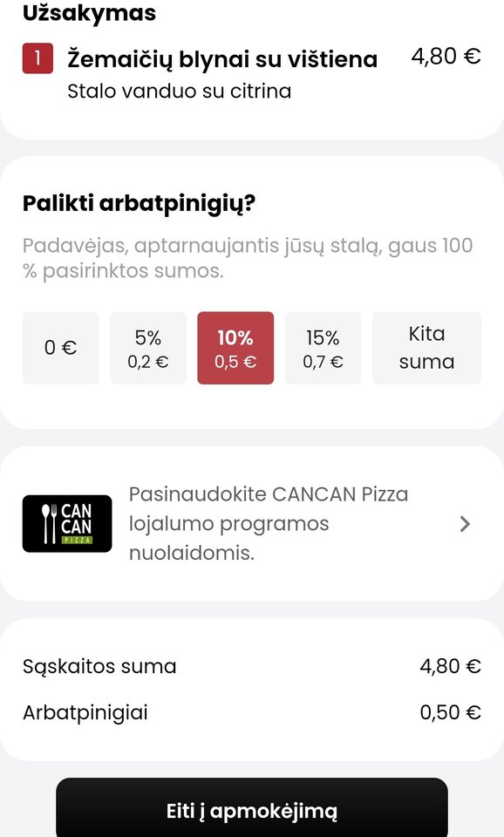
Task: Select the 0 € tip option
Action: tap(60, 348)
